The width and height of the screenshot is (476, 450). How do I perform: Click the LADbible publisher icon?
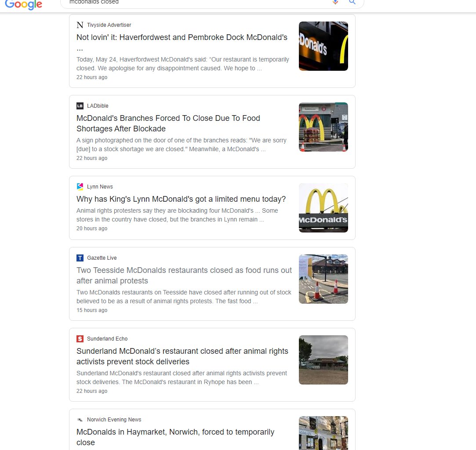(80, 106)
